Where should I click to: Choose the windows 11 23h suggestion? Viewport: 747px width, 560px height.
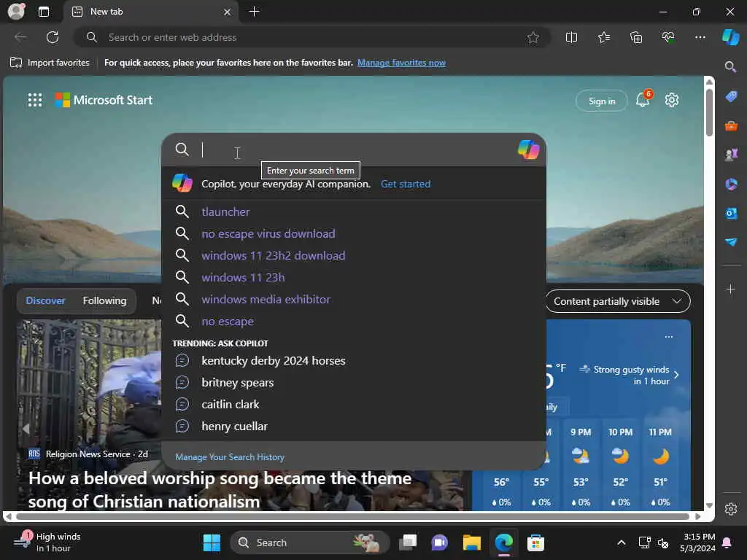point(354,277)
